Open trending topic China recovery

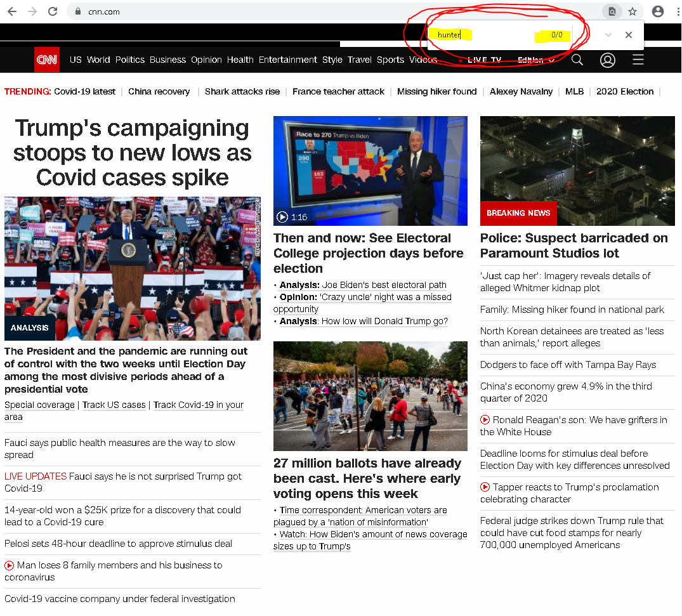click(x=159, y=92)
